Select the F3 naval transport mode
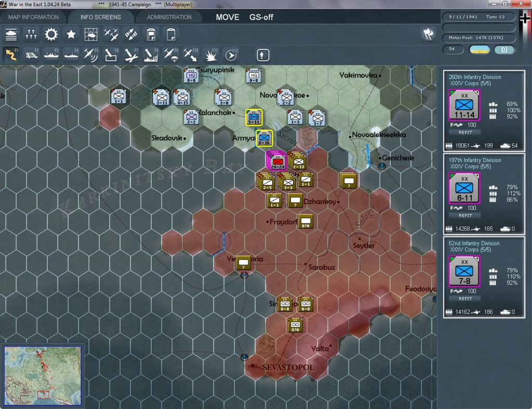532x409 pixels. click(x=51, y=55)
